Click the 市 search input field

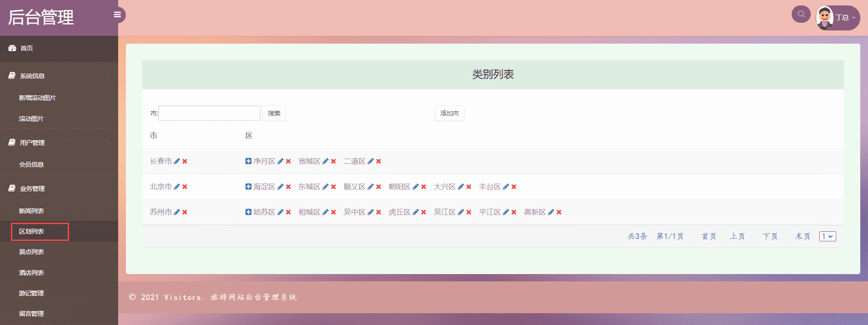(209, 113)
